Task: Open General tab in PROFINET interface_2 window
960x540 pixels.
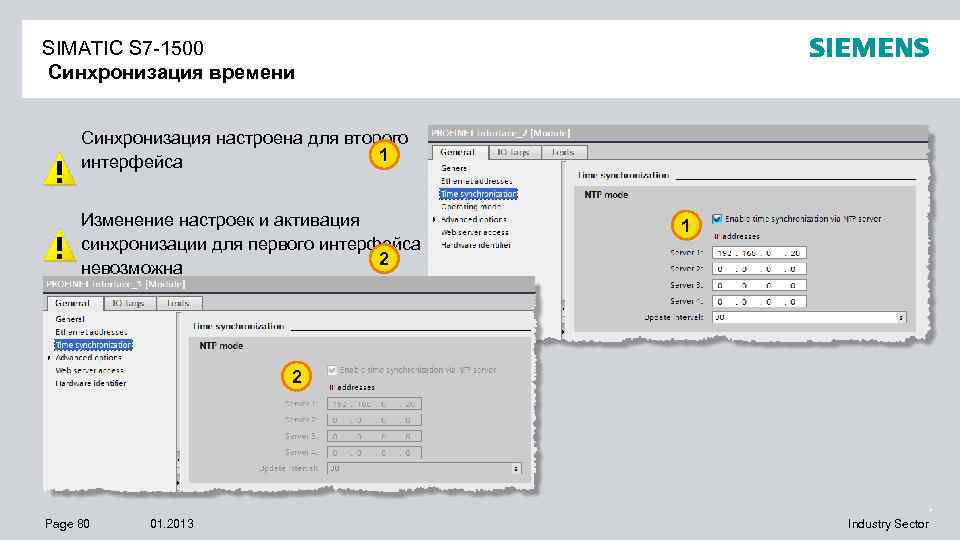Action: pyautogui.click(x=457, y=152)
